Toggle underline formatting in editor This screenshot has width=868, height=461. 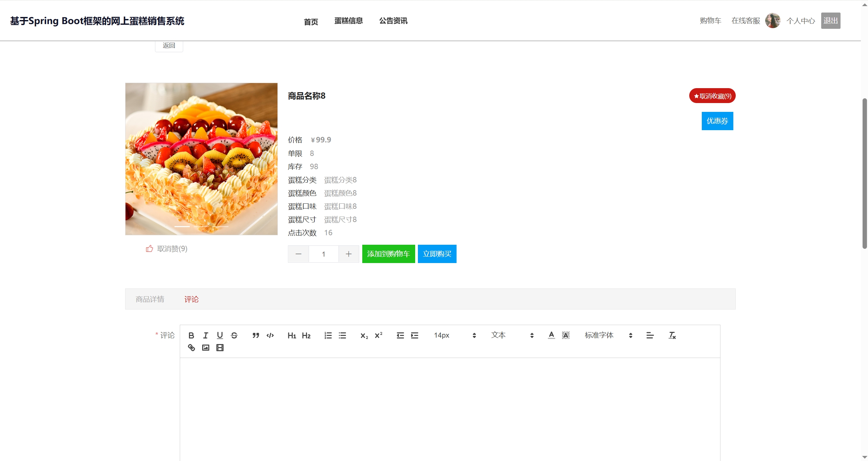point(220,335)
